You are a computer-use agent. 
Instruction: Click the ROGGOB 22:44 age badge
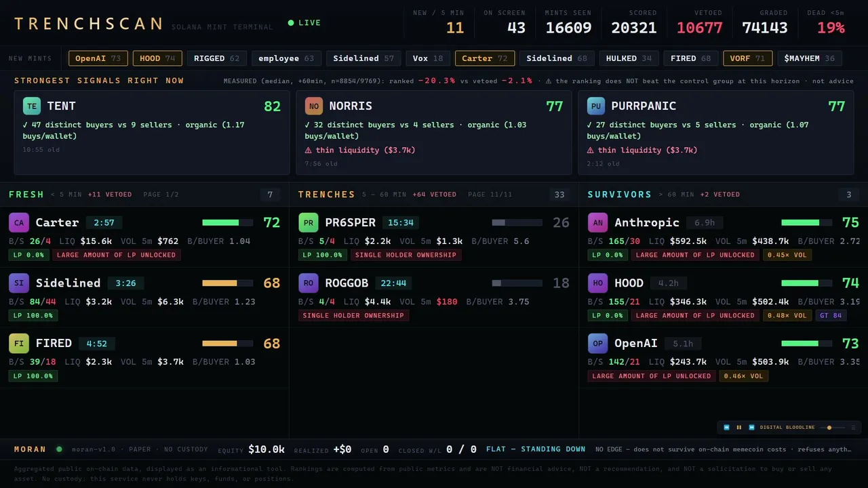coord(393,283)
